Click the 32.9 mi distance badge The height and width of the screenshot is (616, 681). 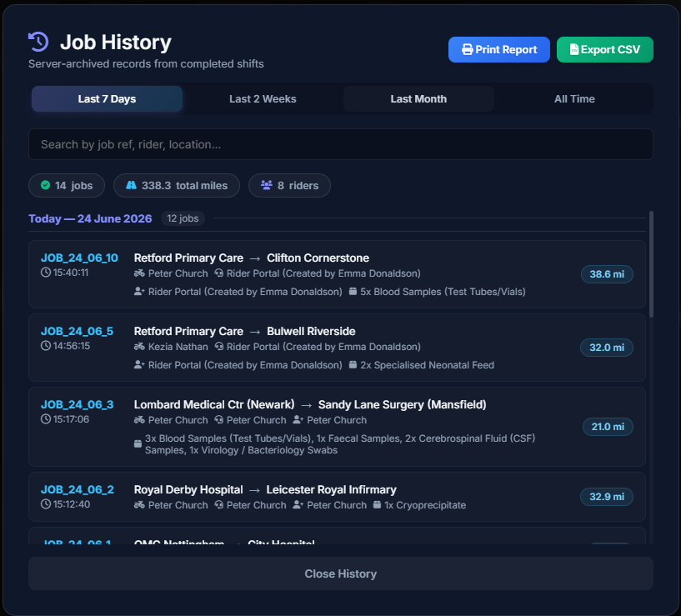click(607, 497)
